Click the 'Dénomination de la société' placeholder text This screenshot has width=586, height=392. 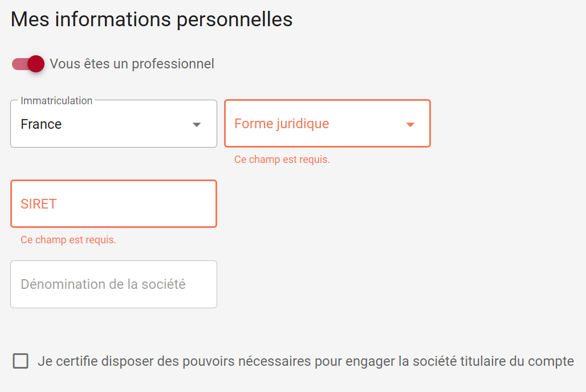click(103, 284)
